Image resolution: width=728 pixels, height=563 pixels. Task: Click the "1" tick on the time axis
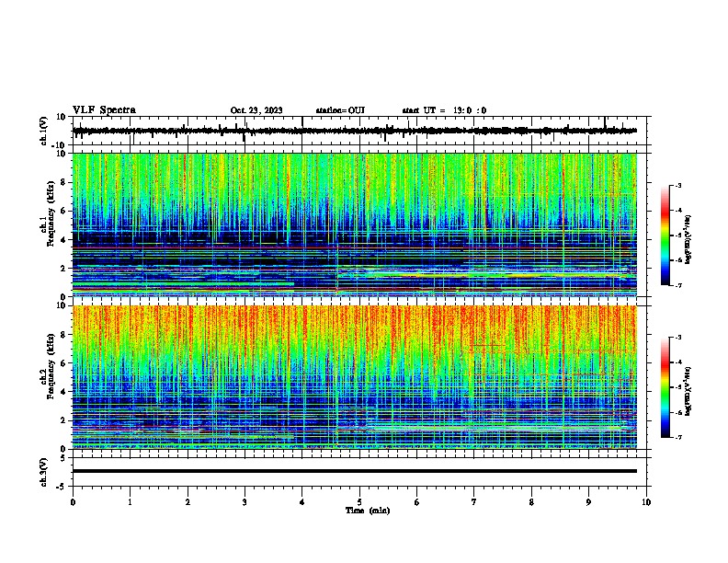coord(130,502)
